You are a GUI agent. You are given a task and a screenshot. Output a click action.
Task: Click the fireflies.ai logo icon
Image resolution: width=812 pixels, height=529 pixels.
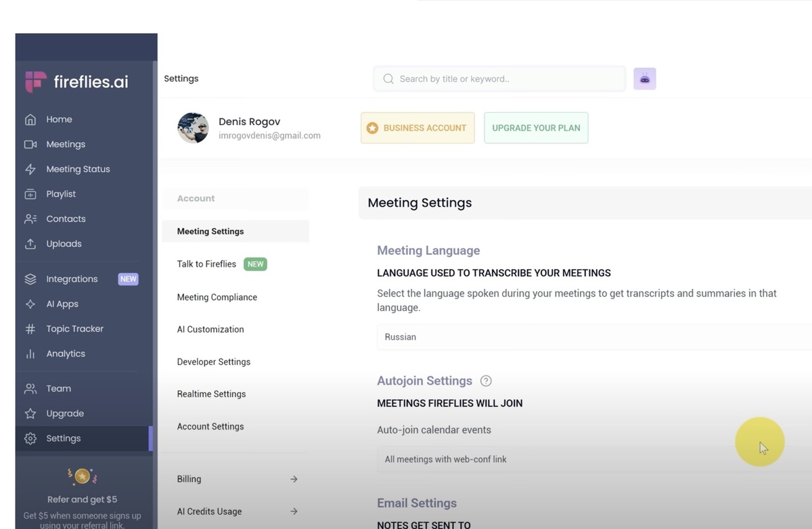point(35,82)
